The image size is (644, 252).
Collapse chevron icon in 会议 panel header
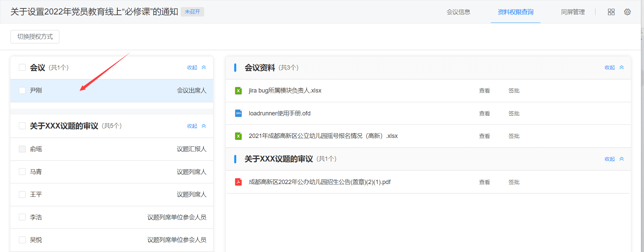(x=204, y=67)
